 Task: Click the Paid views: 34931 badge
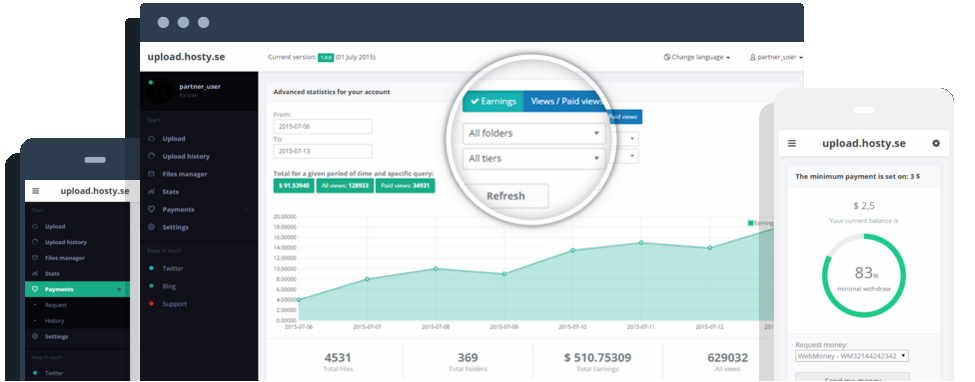pyautogui.click(x=405, y=185)
